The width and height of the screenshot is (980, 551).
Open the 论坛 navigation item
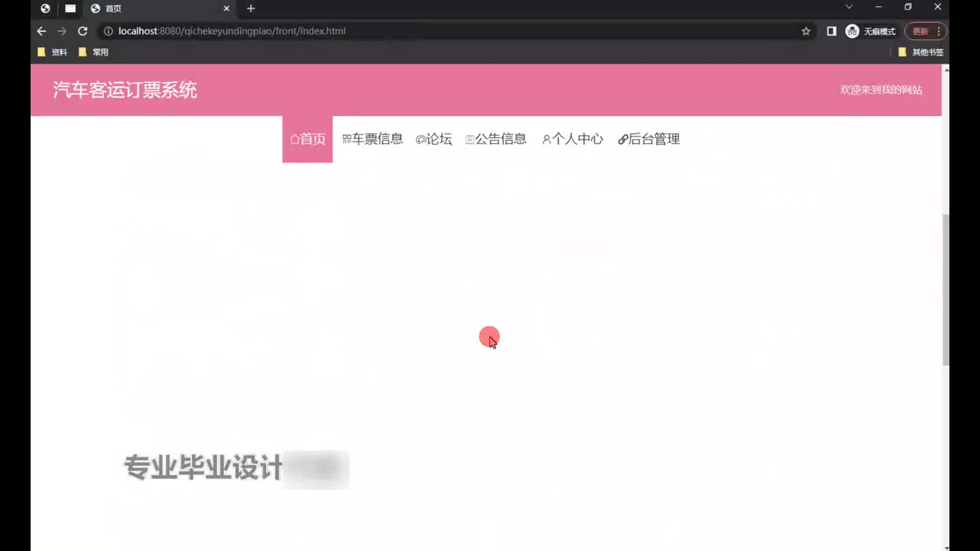coord(434,139)
